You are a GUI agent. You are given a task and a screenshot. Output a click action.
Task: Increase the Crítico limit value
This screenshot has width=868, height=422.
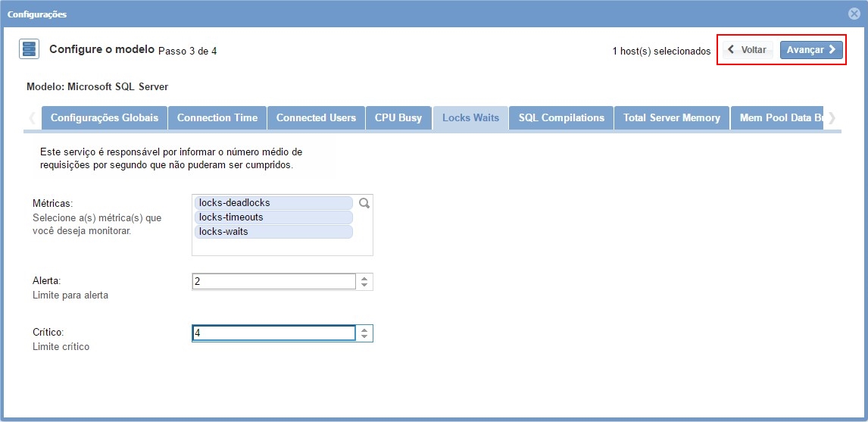[364, 330]
